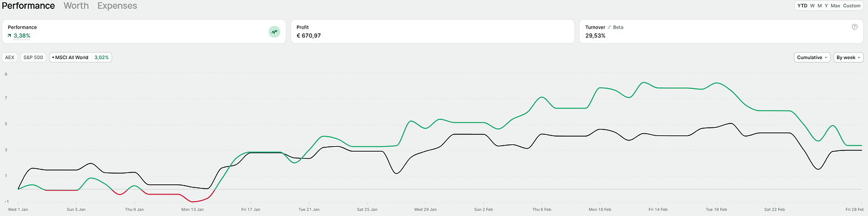Open the By week dropdown
The height and width of the screenshot is (216, 868).
[x=849, y=58]
